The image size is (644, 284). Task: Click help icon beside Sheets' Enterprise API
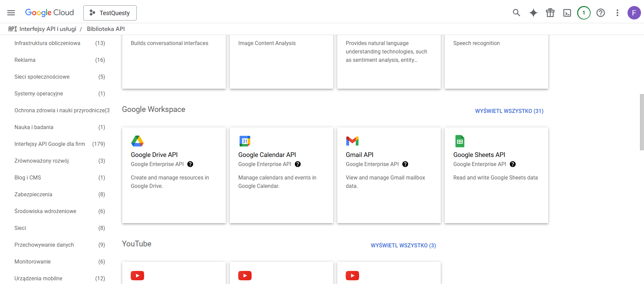513,164
